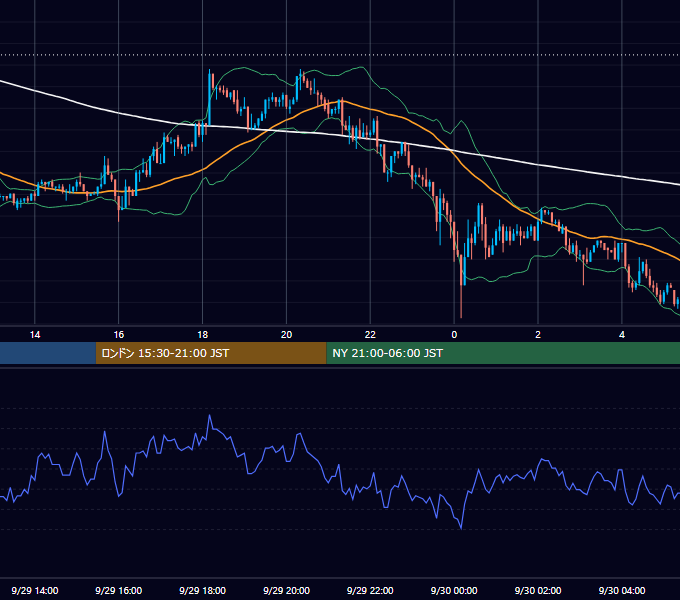Click the 14 hour label on price chart axis
This screenshot has height=600, width=680.
35,335
